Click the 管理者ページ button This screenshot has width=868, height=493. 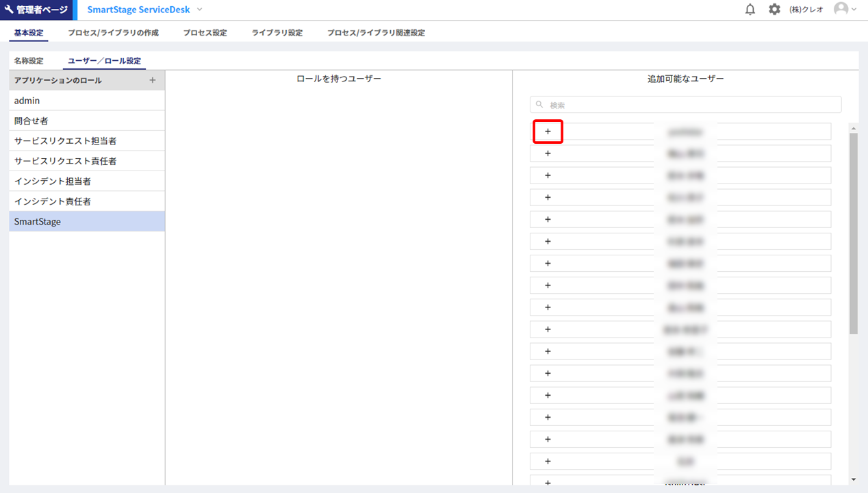pos(36,10)
